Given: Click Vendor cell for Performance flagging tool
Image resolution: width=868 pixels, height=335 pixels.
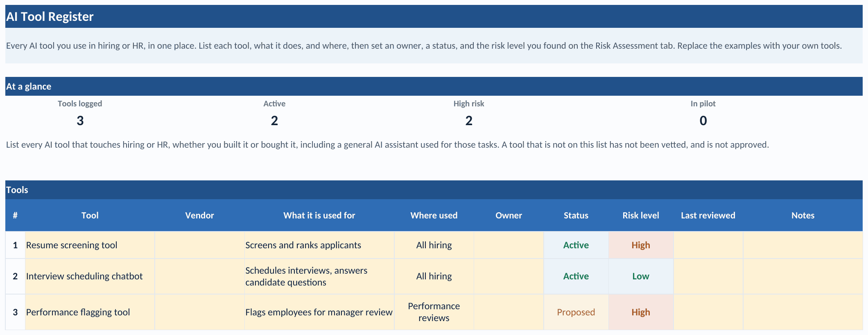Looking at the screenshot, I should 199,312.
